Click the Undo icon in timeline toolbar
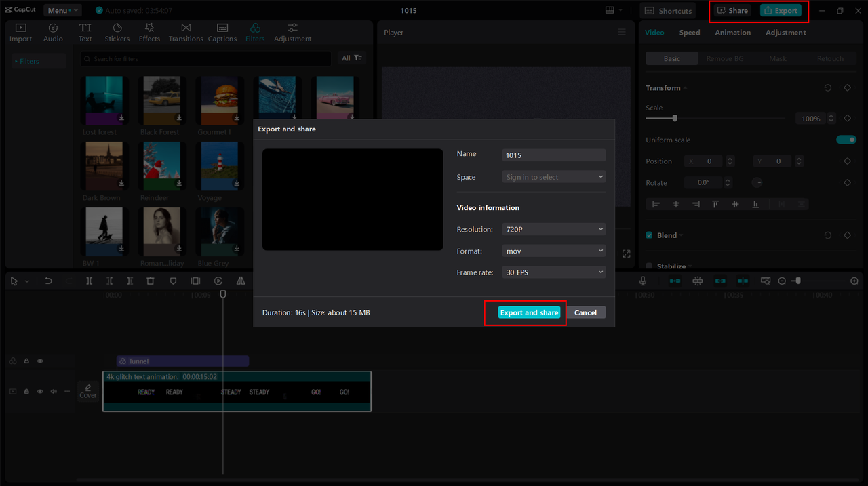The image size is (868, 486). pos(48,281)
